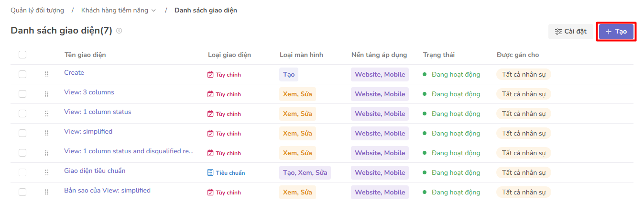
Task: Open the View: 3 columns layout link
Action: click(x=89, y=92)
